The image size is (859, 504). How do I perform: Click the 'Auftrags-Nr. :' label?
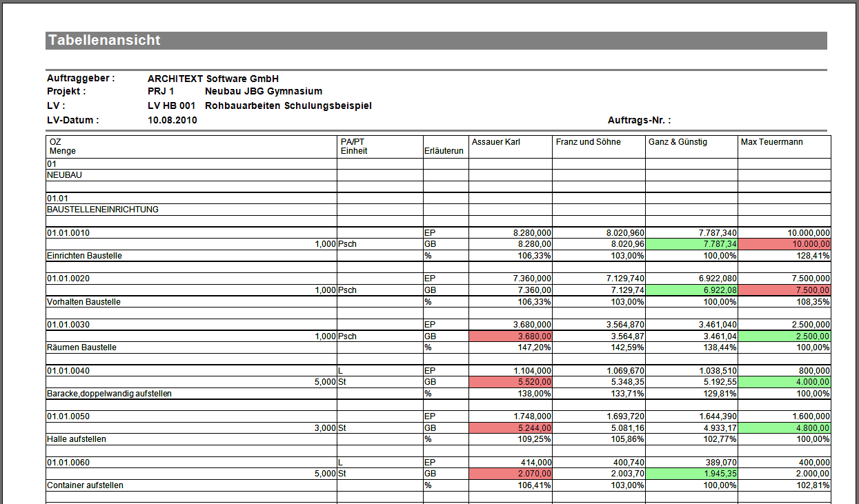[x=639, y=120]
